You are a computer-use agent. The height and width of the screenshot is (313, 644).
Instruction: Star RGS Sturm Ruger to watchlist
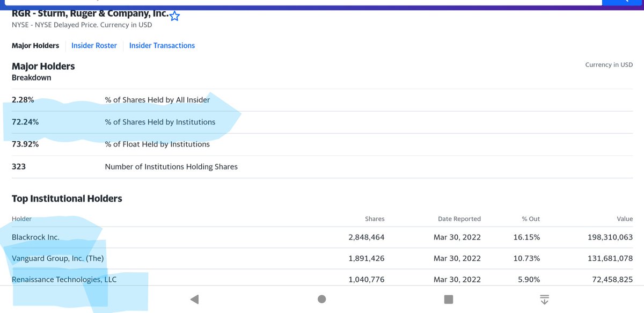click(x=174, y=16)
